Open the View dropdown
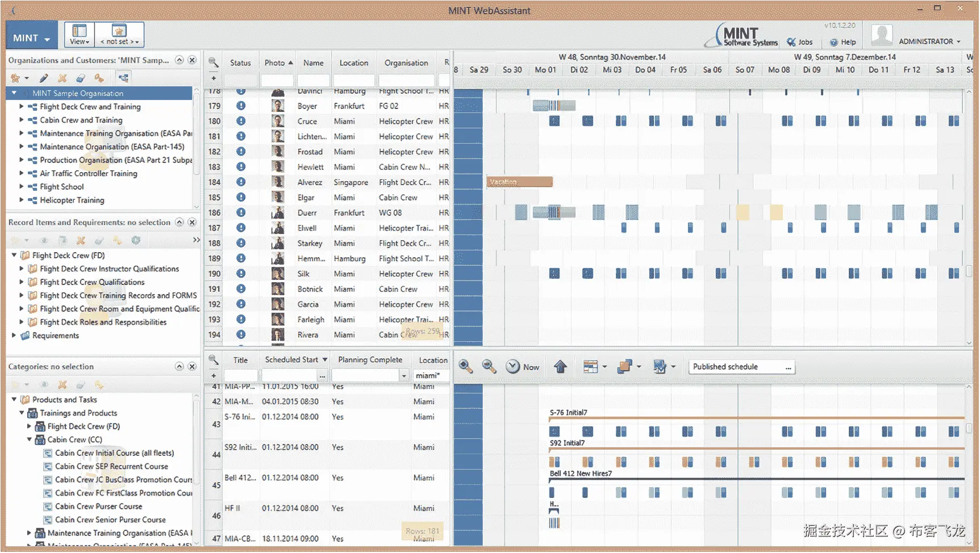This screenshot has width=980, height=553. (80, 35)
